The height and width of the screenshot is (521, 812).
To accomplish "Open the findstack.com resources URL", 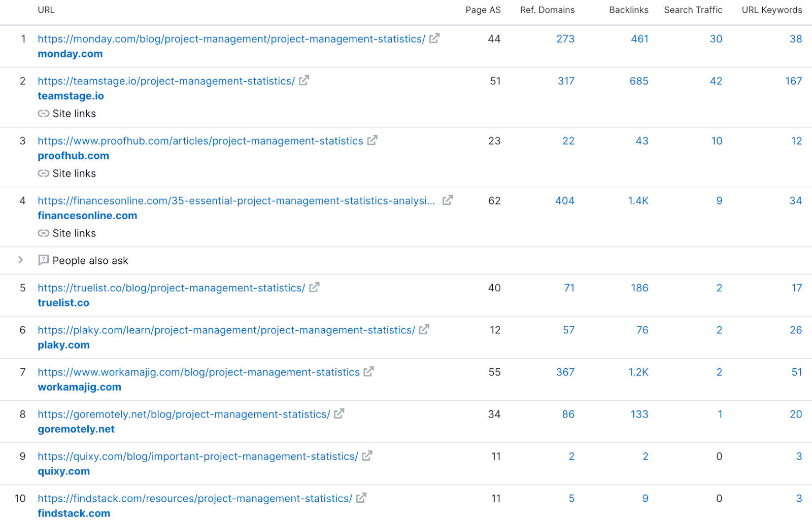I will (x=195, y=499).
